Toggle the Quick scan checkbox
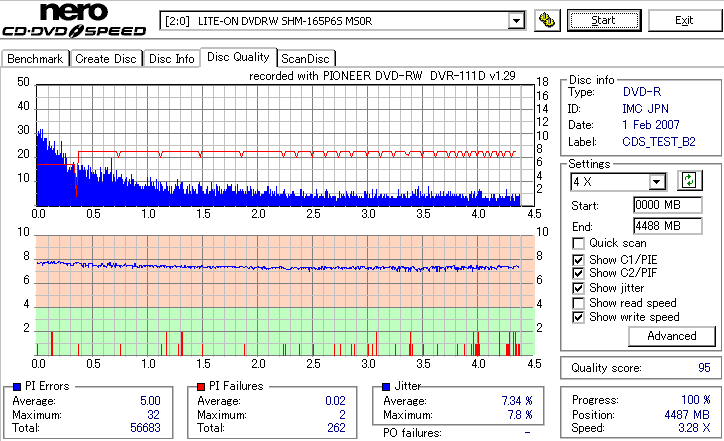Image resolution: width=724 pixels, height=441 pixels. tap(578, 243)
